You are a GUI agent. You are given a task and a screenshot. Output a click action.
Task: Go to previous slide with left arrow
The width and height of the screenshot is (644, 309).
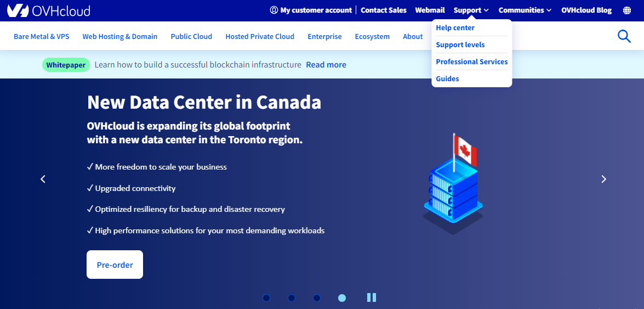[x=43, y=179]
